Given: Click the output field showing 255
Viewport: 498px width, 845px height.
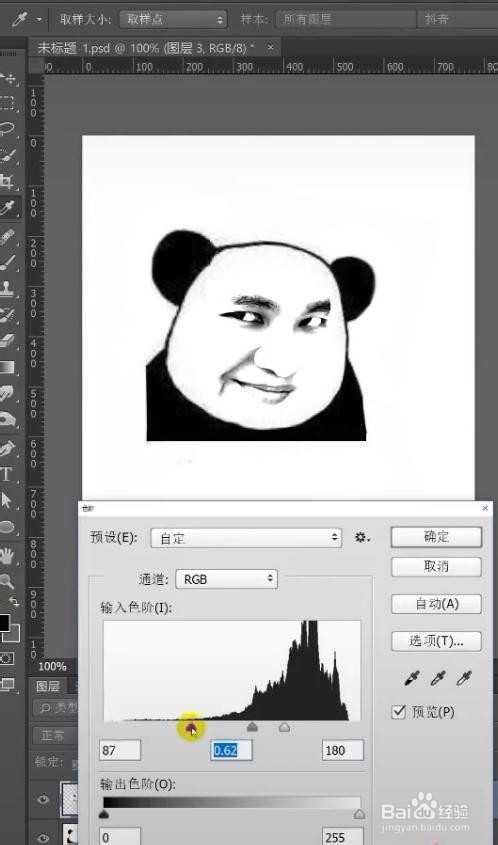Looking at the screenshot, I should (x=343, y=837).
